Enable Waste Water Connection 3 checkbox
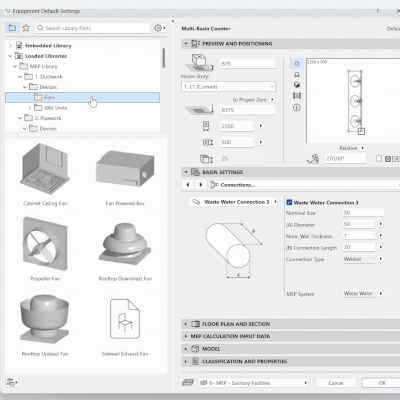 (x=289, y=202)
